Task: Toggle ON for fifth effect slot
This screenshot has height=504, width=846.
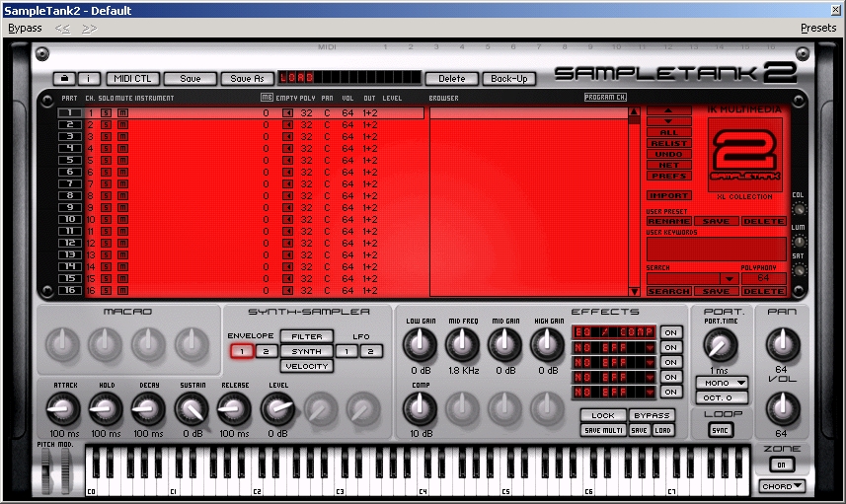Action: (x=670, y=392)
